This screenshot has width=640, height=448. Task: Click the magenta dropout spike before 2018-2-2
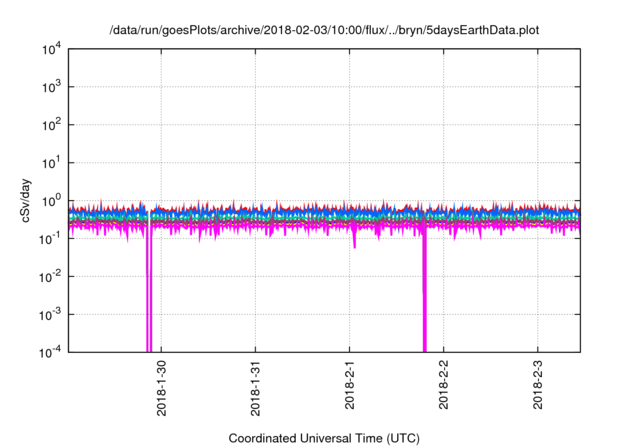tap(425, 290)
